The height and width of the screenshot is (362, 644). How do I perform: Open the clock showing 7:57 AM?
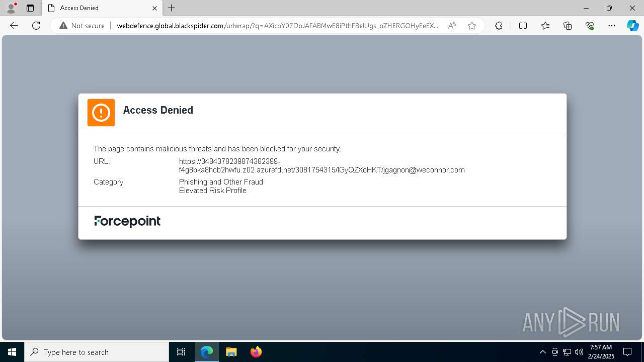point(601,352)
